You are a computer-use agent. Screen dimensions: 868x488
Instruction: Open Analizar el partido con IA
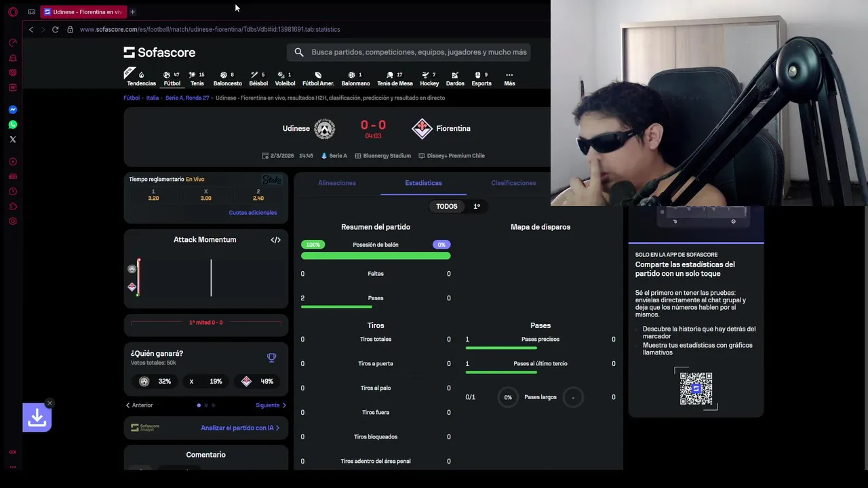(x=240, y=428)
